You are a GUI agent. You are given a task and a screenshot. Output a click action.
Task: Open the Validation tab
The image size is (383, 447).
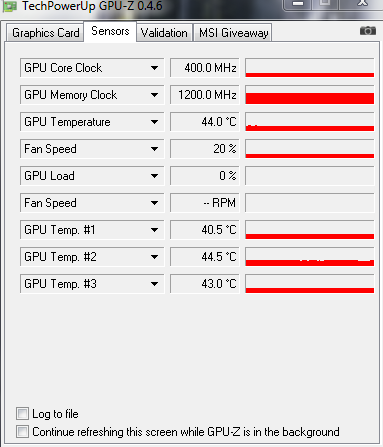pyautogui.click(x=164, y=33)
